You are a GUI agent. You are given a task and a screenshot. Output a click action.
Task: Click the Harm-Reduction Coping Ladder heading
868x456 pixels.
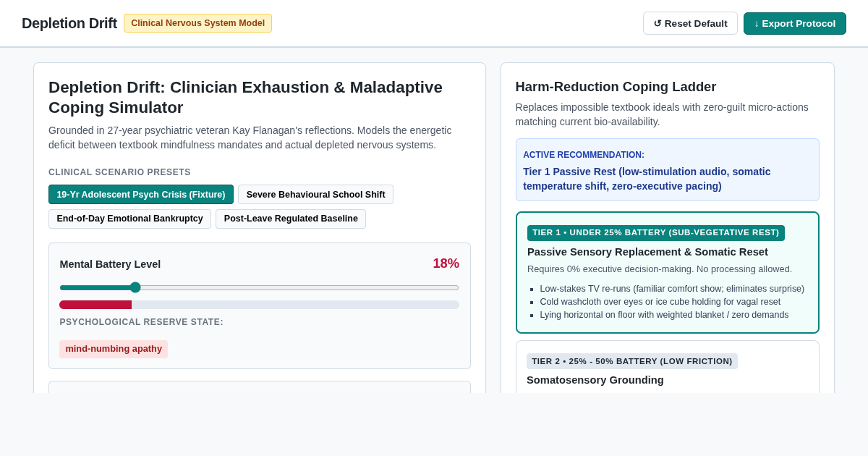click(x=616, y=87)
